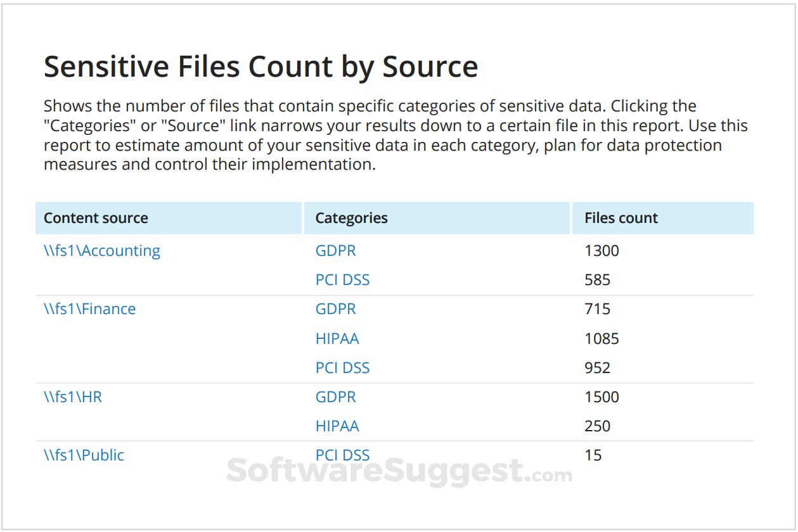Click the Categories column header
The width and height of the screenshot is (798, 532).
tap(351, 218)
